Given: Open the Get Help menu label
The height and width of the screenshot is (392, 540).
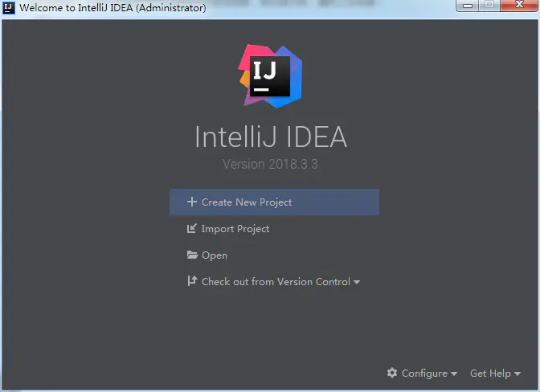Looking at the screenshot, I should click(490, 374).
